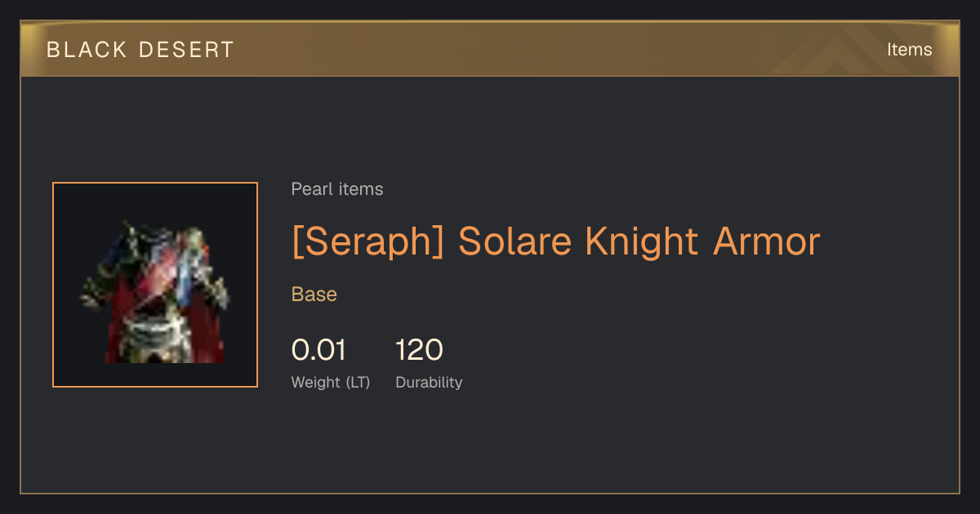The image size is (980, 514).
Task: Select the Pearl items category label
Action: 337,189
